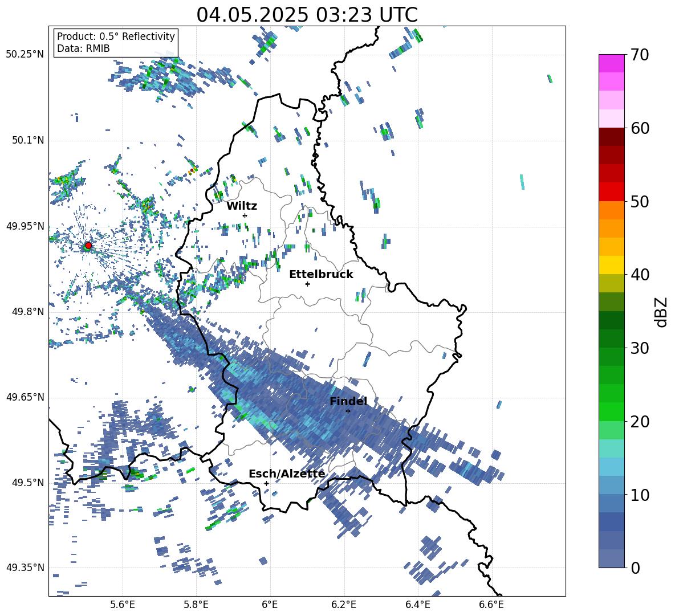
Task: Click the 5.6°E longitude tick label
Action: (123, 605)
